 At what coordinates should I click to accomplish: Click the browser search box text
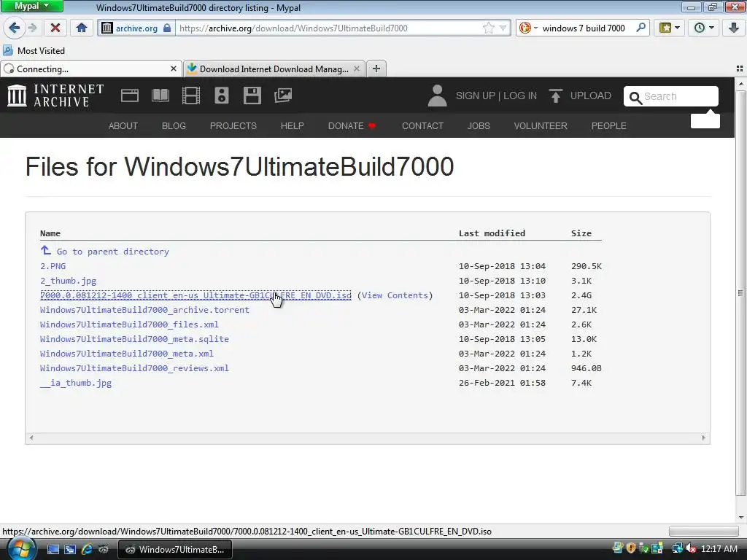584,28
